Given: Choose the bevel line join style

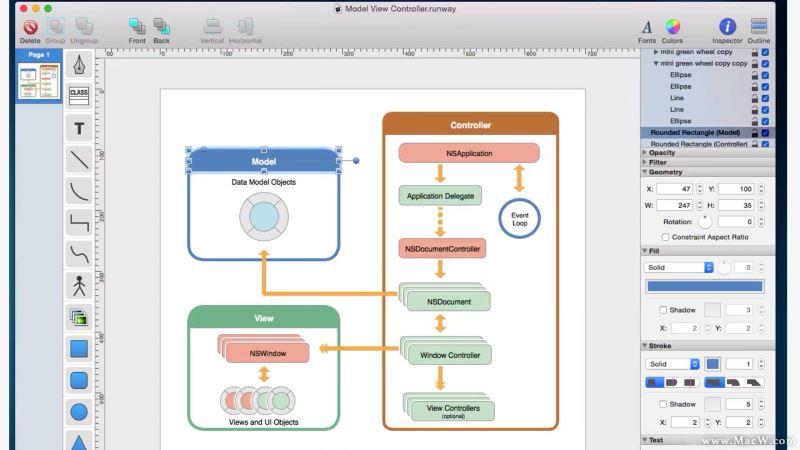Looking at the screenshot, I should point(754,382).
